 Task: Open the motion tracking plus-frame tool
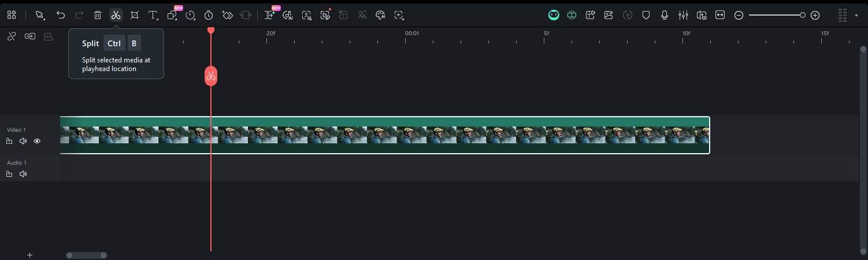click(399, 15)
